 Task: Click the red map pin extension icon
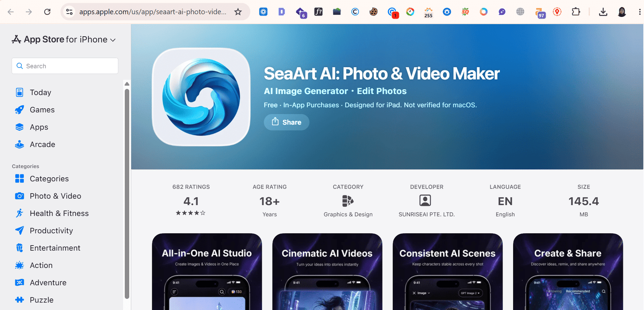click(557, 12)
